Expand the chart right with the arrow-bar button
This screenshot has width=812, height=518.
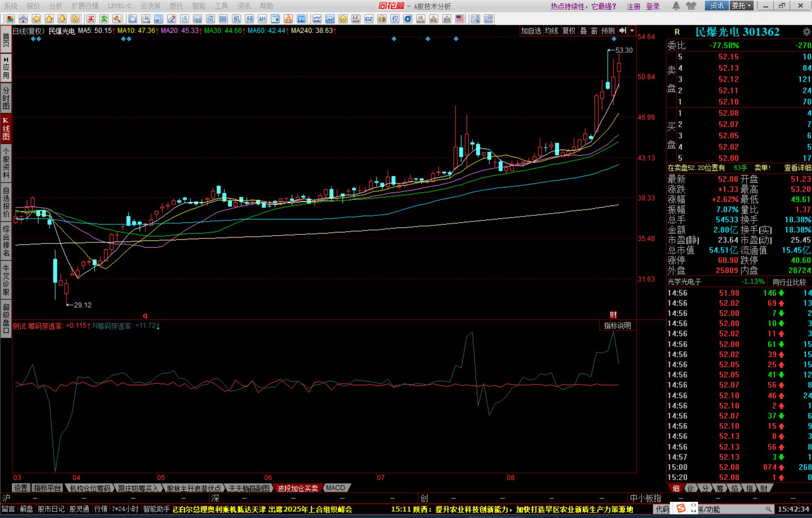click(623, 31)
